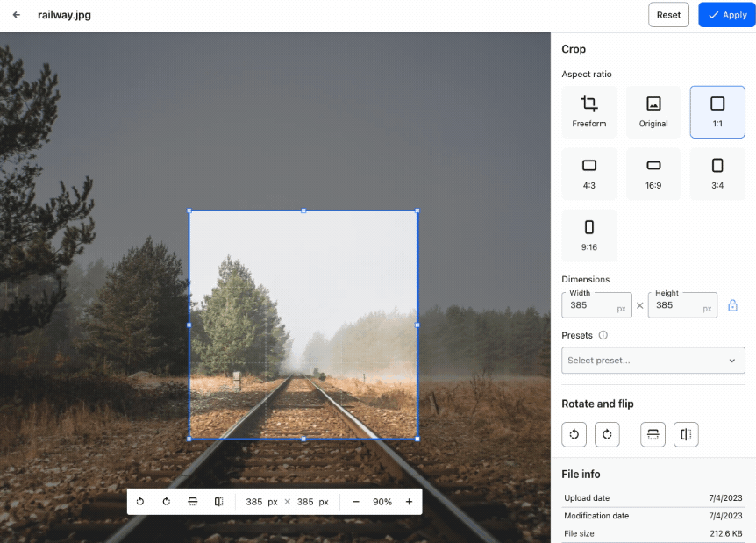Viewport: 756px width, 543px height.
Task: Rotate image counterclockwise in Rotate and flip panel
Action: (574, 434)
